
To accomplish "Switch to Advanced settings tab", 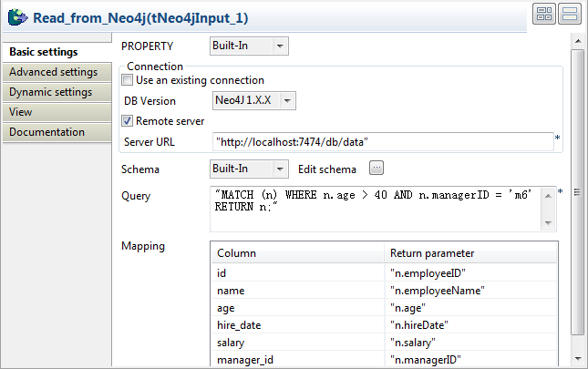I will (x=53, y=72).
